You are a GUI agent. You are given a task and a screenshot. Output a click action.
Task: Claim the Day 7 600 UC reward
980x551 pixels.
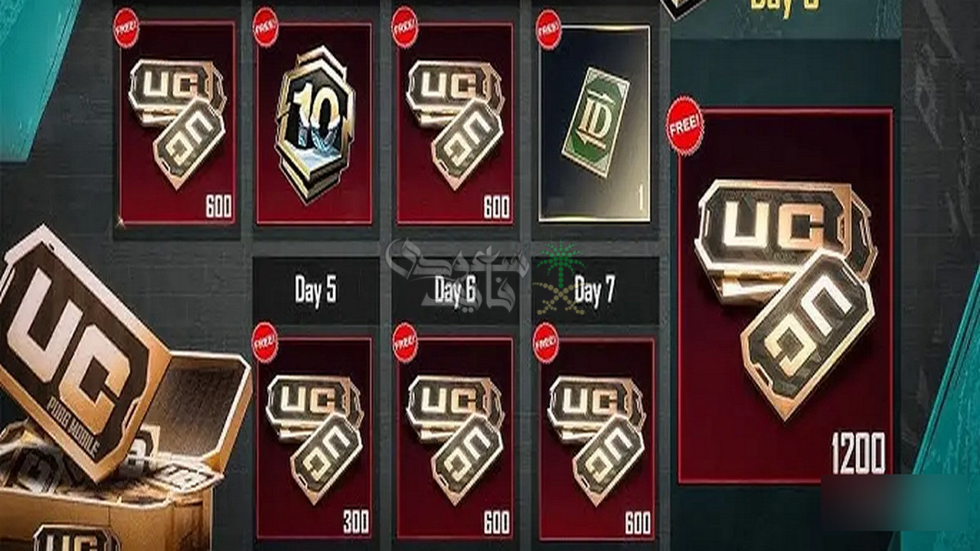point(597,438)
